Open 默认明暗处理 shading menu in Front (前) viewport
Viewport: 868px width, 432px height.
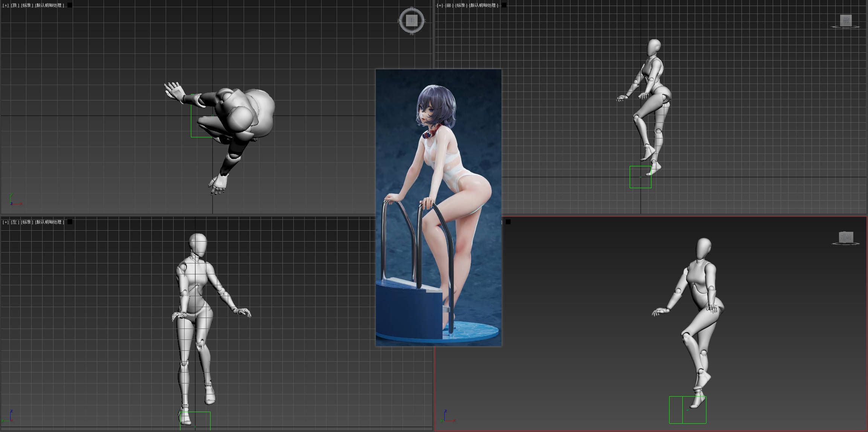(484, 5)
